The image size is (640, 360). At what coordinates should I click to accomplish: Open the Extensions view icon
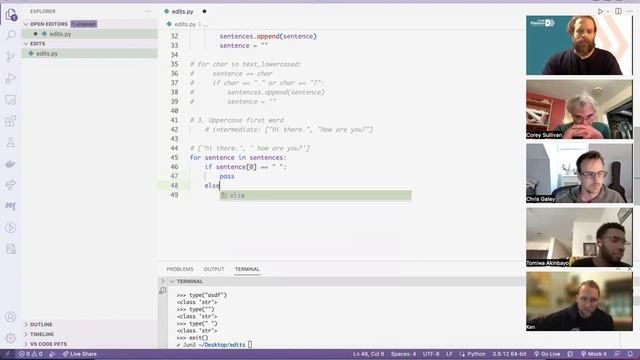click(11, 121)
